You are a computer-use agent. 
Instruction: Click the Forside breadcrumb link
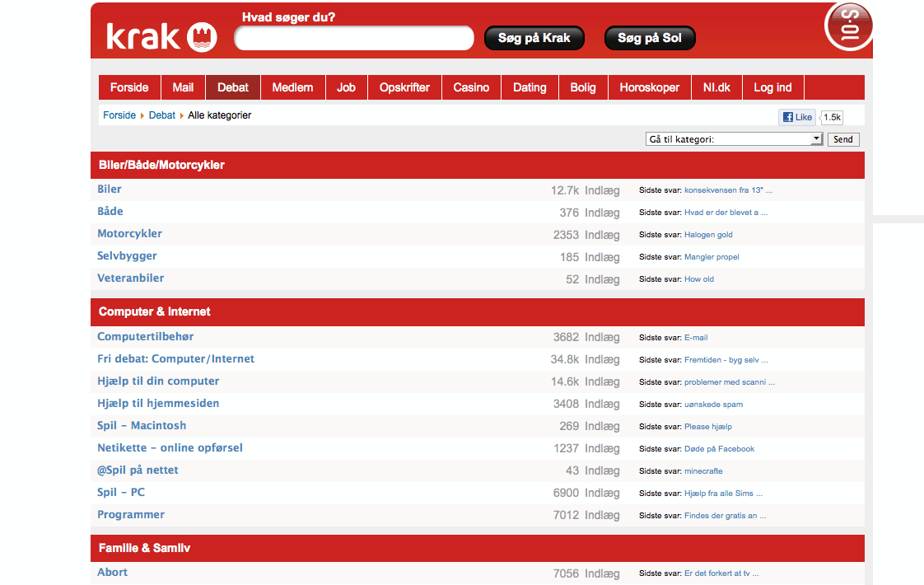coord(119,115)
